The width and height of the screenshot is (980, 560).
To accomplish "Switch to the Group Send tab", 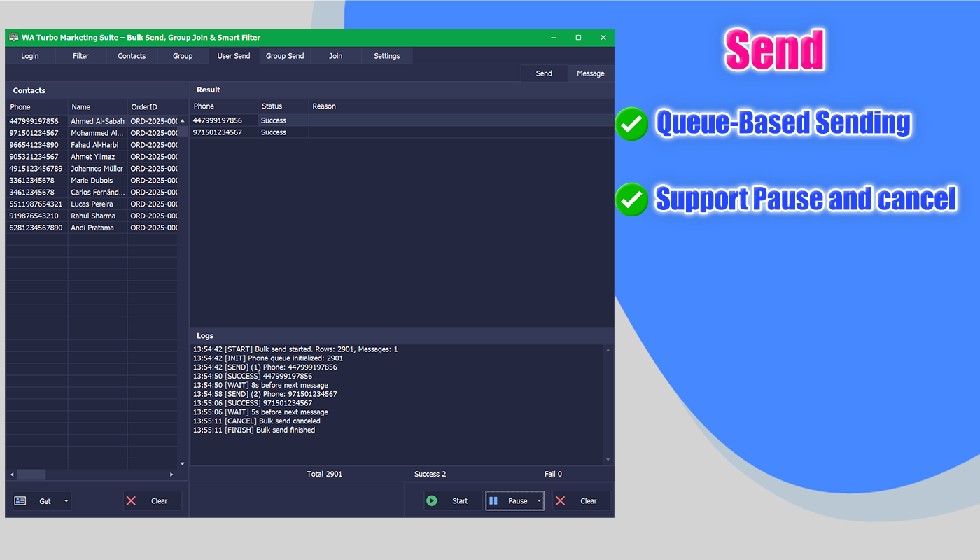I will click(x=285, y=56).
